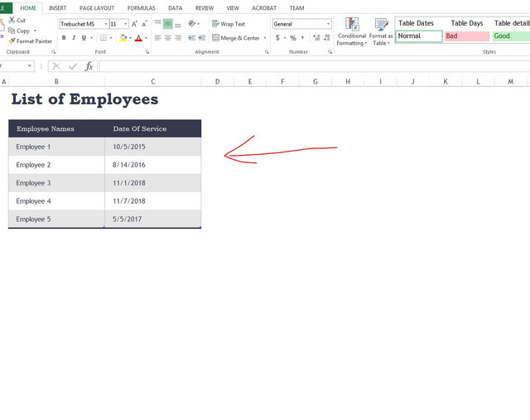Open the Name Box dropdown arrow

click(30, 66)
